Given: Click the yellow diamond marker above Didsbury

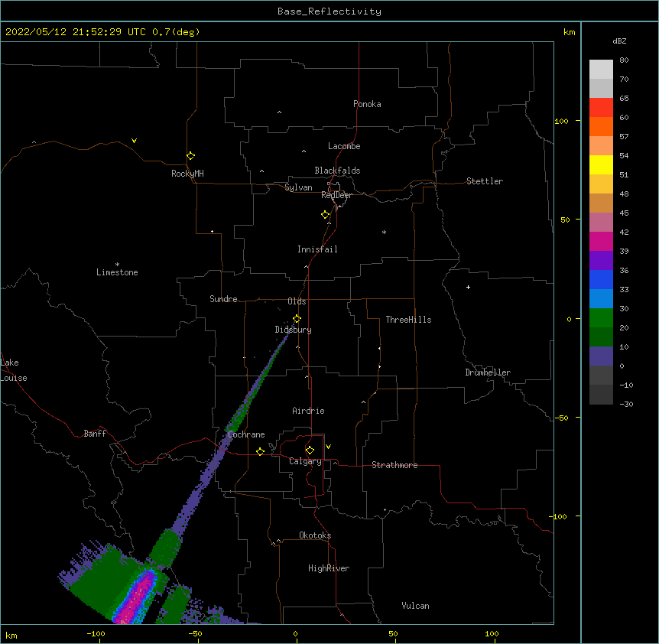Looking at the screenshot, I should [x=297, y=319].
